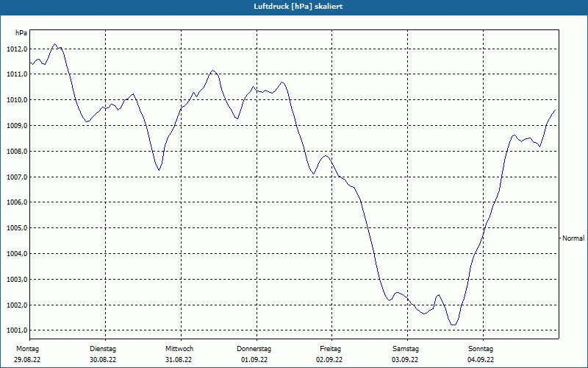This screenshot has width=588, height=368.
Task: Click the 'Samstag' day label
Action: (406, 349)
